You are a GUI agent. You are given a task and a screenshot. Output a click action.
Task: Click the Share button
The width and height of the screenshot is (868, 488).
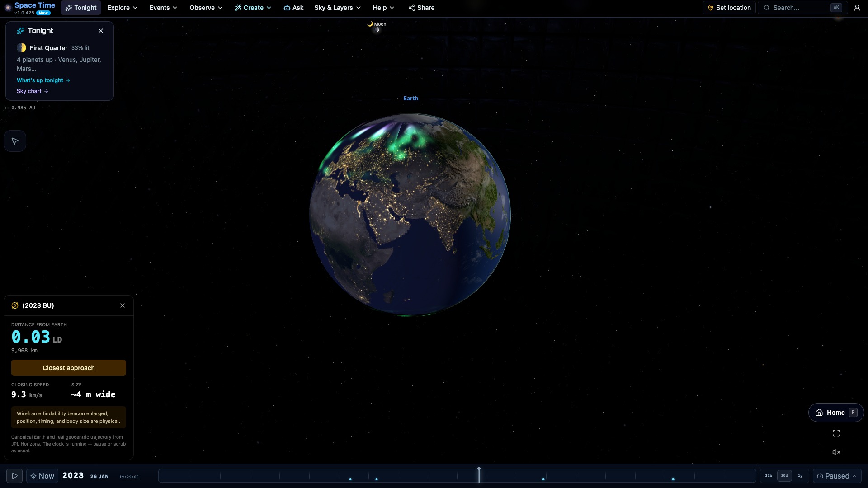(x=421, y=8)
